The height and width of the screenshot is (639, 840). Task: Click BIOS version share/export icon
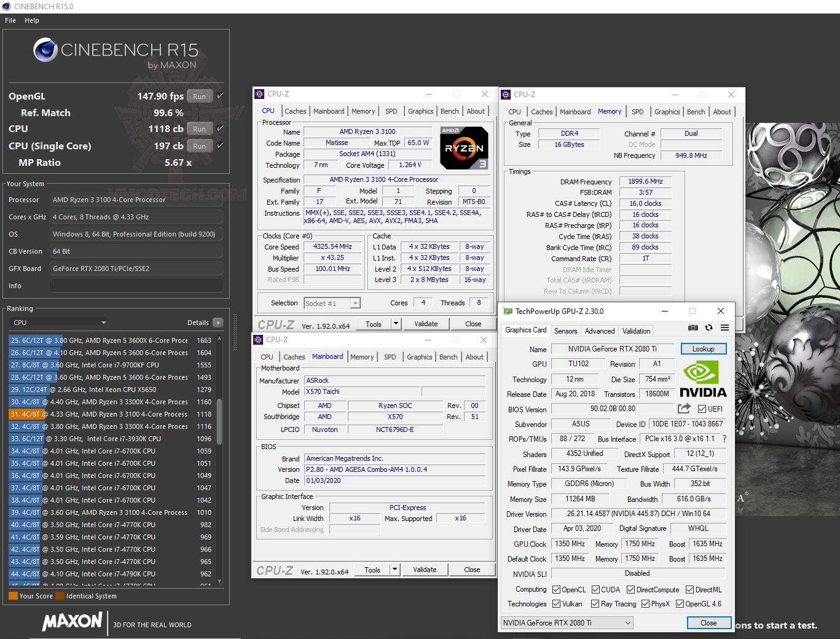684,409
